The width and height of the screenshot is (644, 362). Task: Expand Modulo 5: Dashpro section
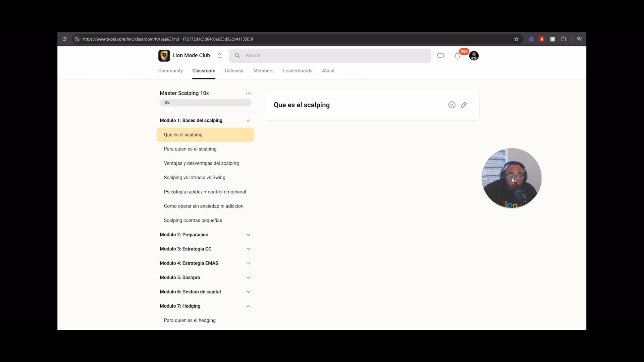[205, 278]
